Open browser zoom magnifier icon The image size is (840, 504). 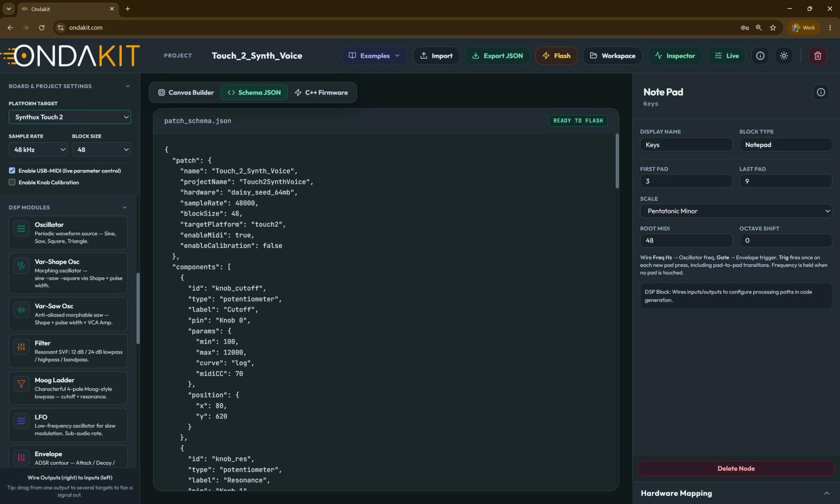pyautogui.click(x=759, y=27)
